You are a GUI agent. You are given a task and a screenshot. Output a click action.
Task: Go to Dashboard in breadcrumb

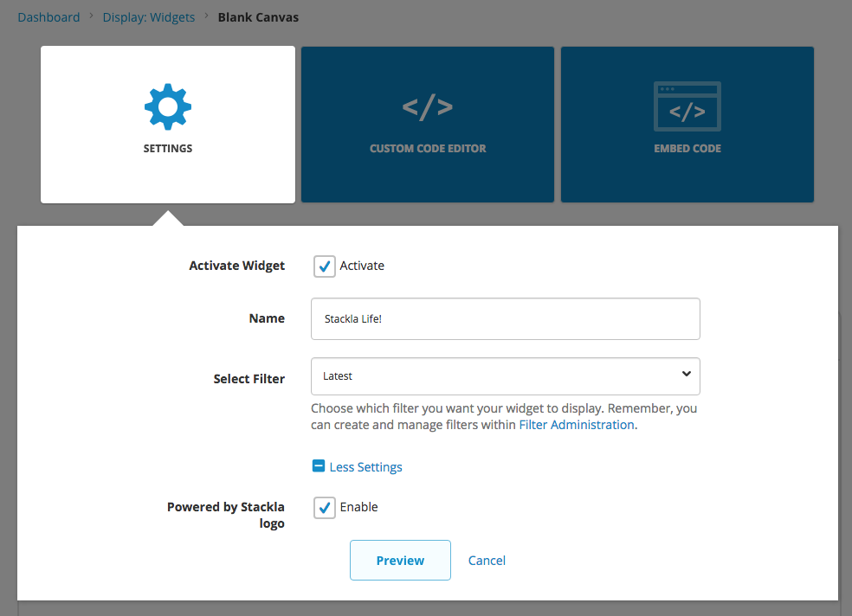(48, 17)
